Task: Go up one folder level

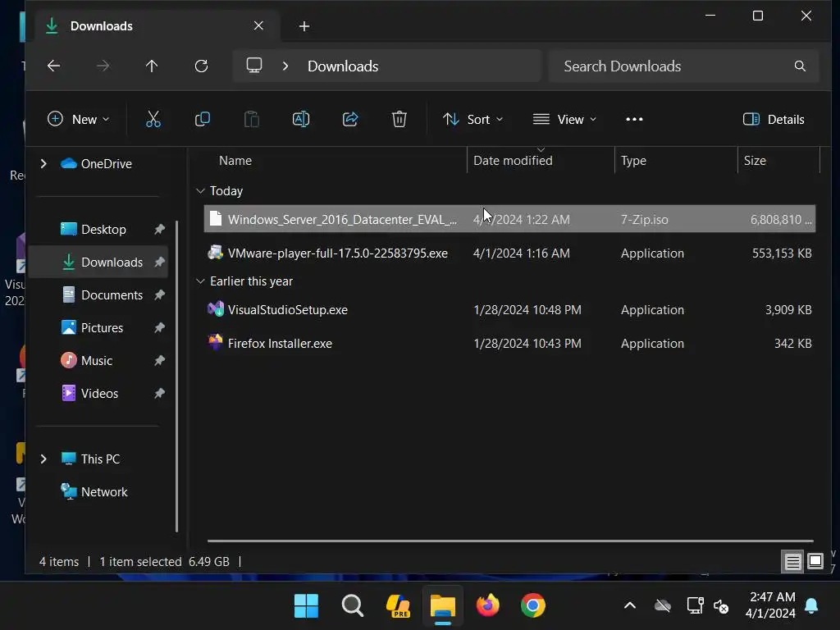Action: [152, 66]
